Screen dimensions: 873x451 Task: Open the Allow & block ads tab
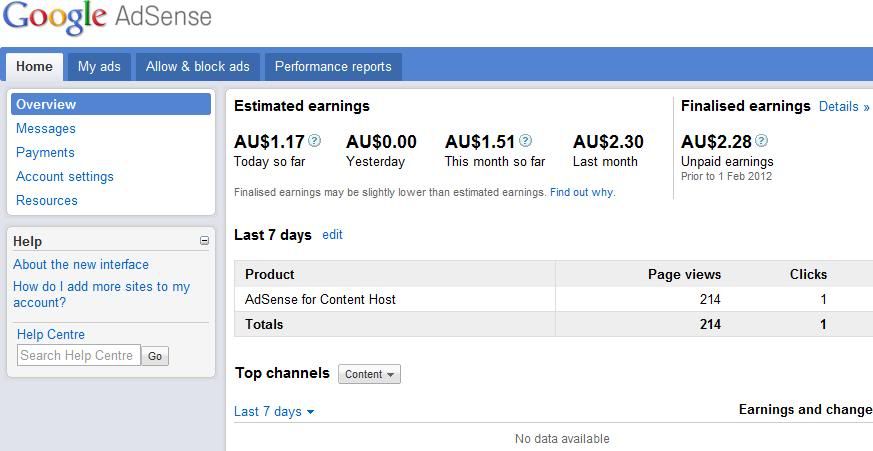[198, 67]
